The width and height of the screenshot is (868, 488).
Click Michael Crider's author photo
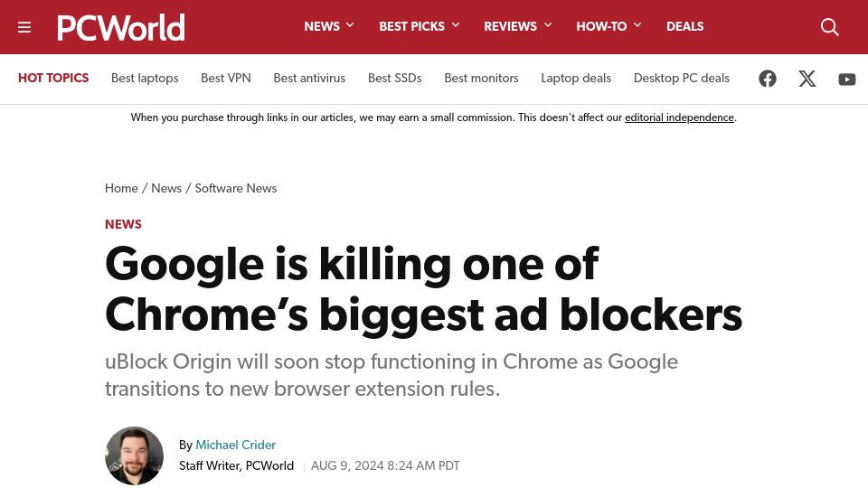134,455
